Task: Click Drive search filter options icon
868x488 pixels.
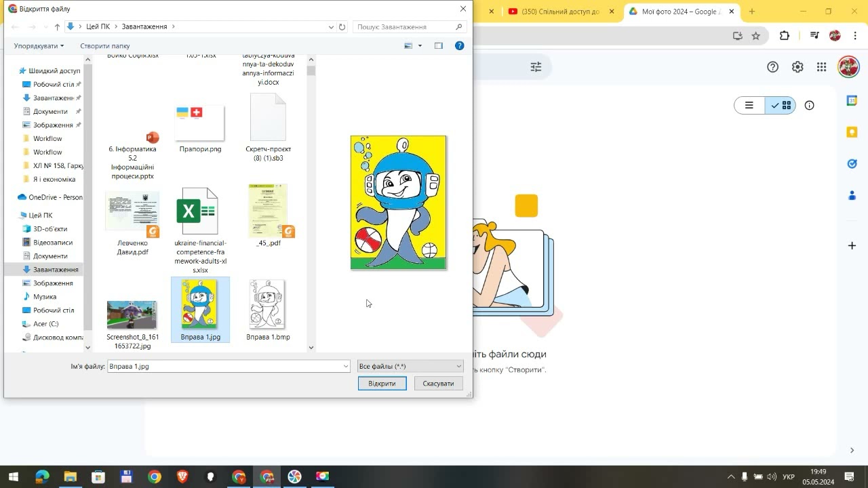Action: pyautogui.click(x=536, y=67)
